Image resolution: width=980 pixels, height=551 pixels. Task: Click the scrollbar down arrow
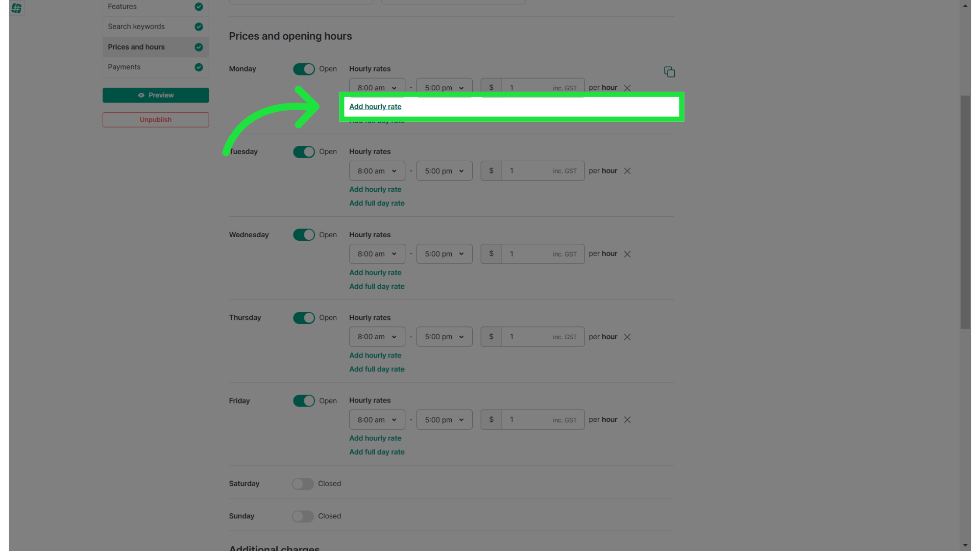[x=965, y=545]
